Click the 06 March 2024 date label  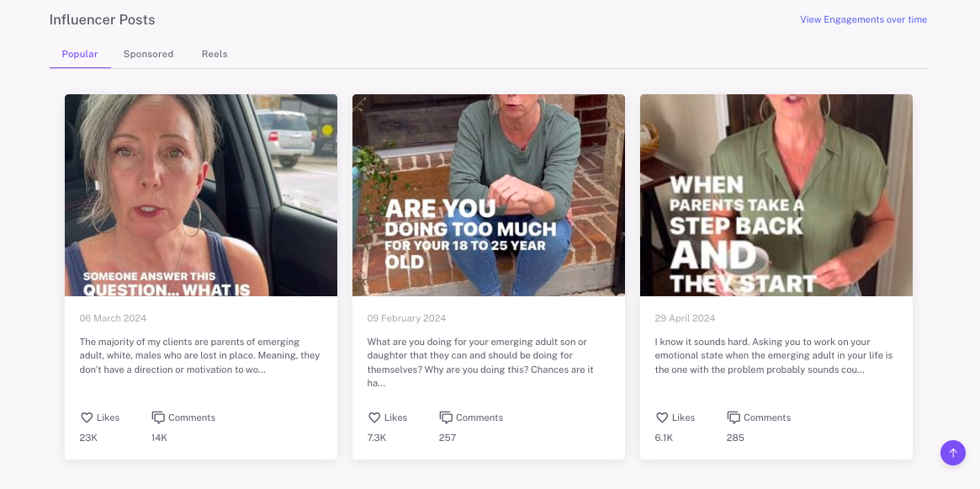pyautogui.click(x=113, y=318)
